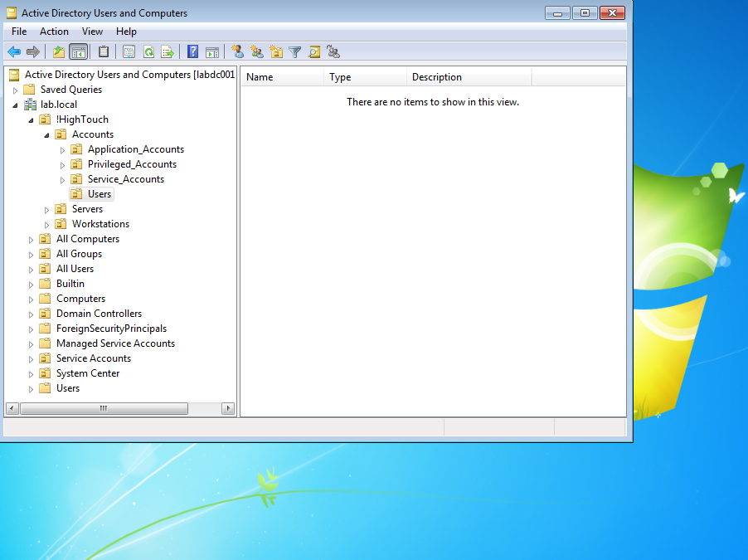Toggle the Show/Hide Console Tree button
This screenshot has width=748, height=560.
(x=79, y=51)
